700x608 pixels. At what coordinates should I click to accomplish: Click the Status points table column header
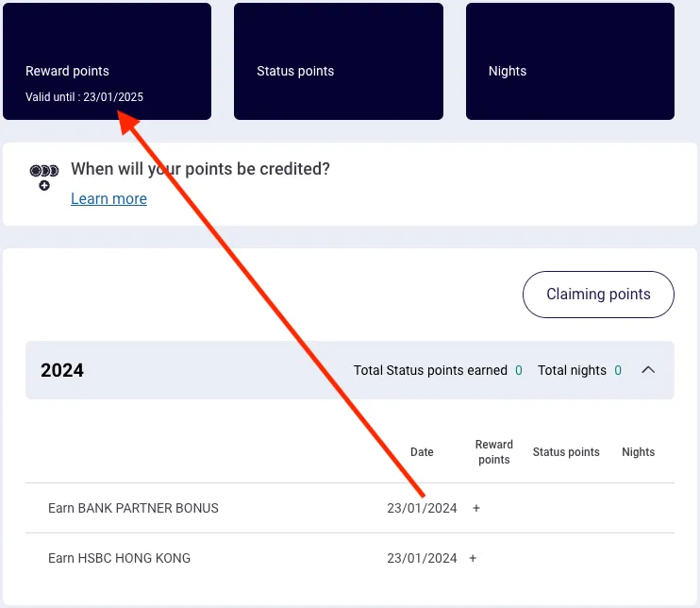pyautogui.click(x=566, y=452)
